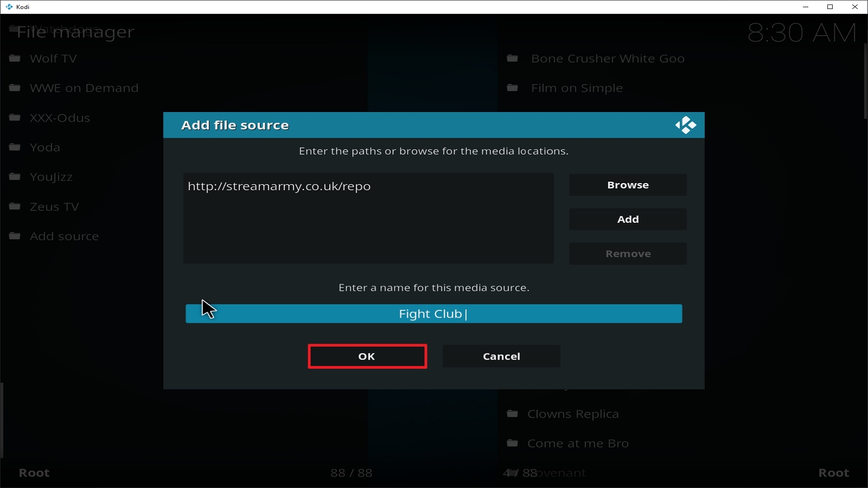Select the Yoda list entry
Screen dimensions: 868x488
click(x=45, y=147)
